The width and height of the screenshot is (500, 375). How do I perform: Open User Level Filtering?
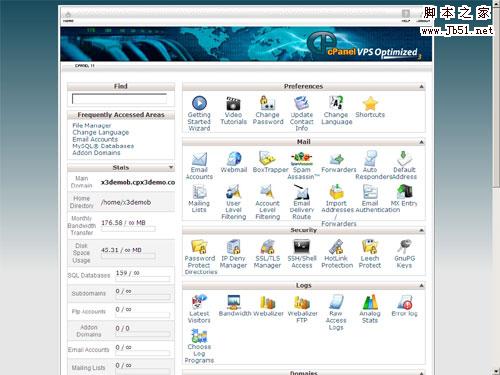(x=233, y=192)
